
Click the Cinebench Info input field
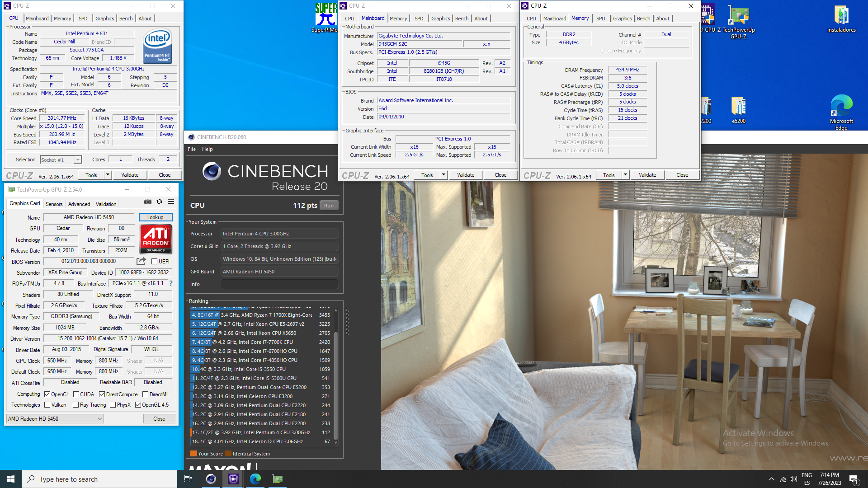pos(279,284)
